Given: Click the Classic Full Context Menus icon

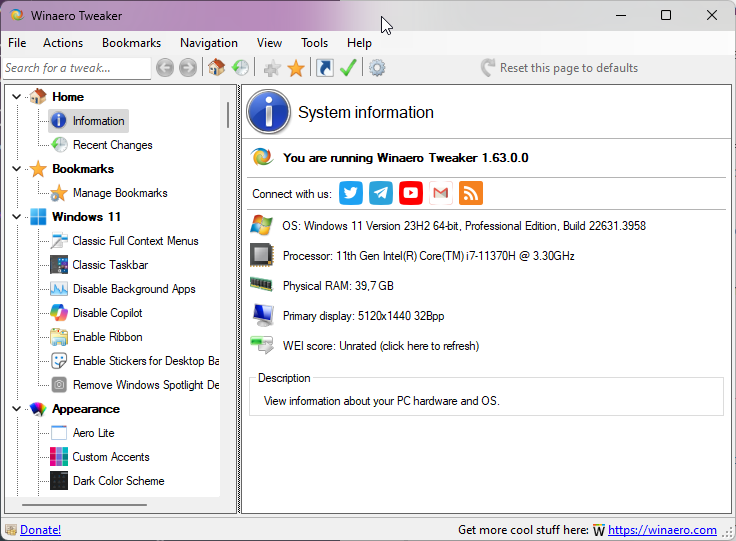Looking at the screenshot, I should coord(59,241).
